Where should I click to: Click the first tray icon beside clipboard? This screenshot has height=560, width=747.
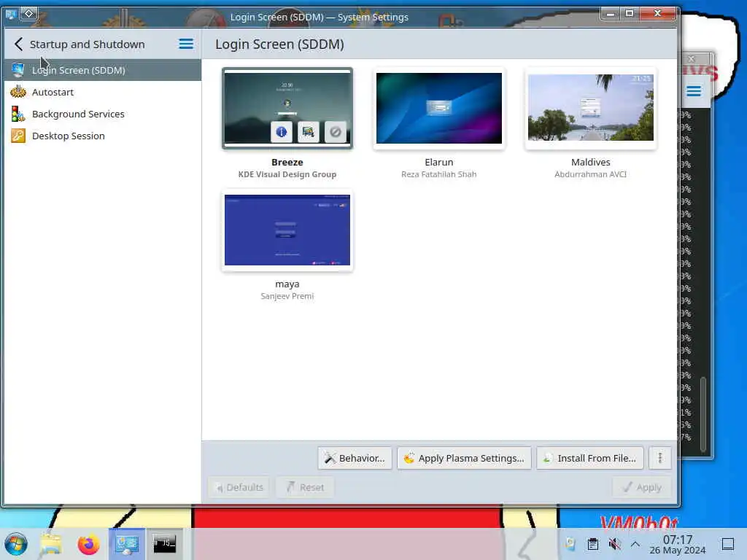[570, 544]
